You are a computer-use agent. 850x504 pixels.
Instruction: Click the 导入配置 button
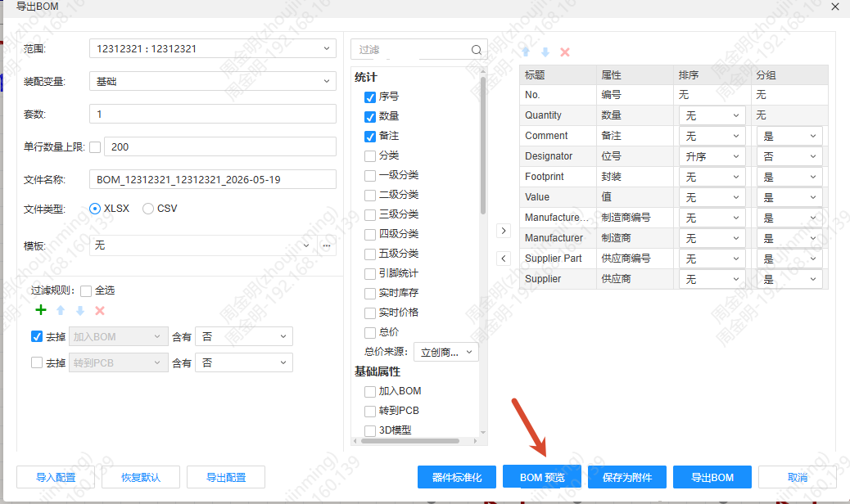coord(56,477)
